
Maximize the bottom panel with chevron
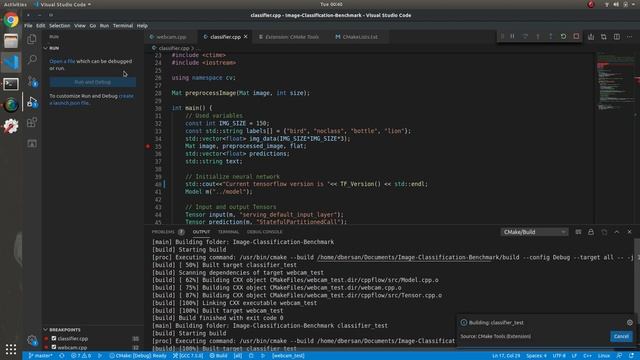(x=617, y=232)
